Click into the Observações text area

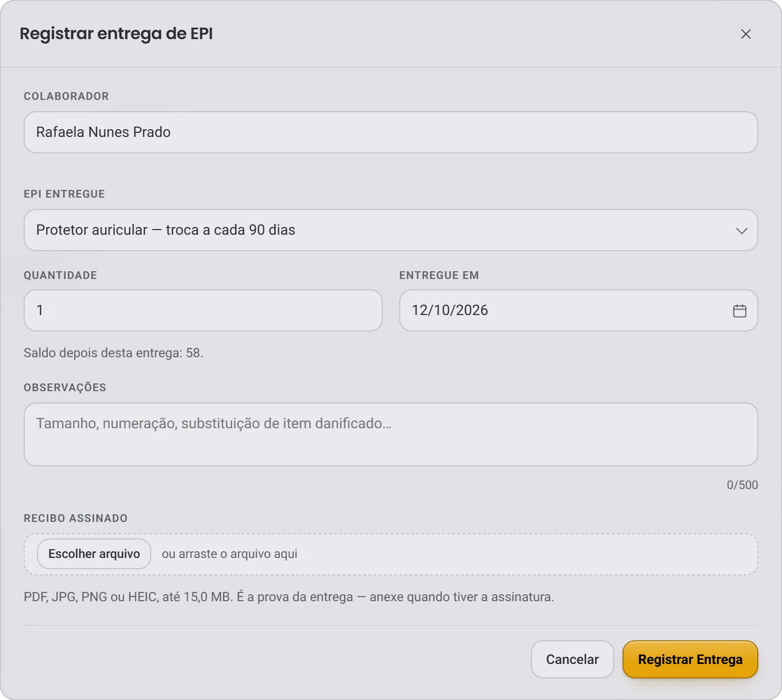click(x=391, y=434)
